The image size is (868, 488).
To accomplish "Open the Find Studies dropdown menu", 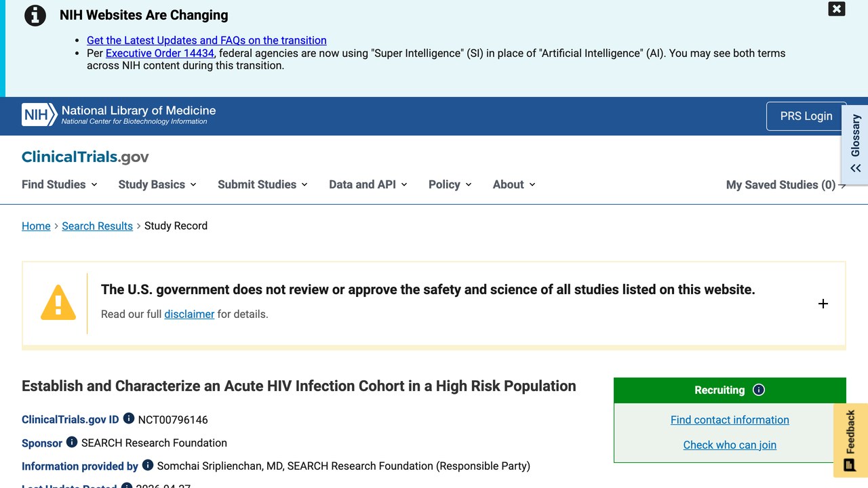I will [60, 184].
